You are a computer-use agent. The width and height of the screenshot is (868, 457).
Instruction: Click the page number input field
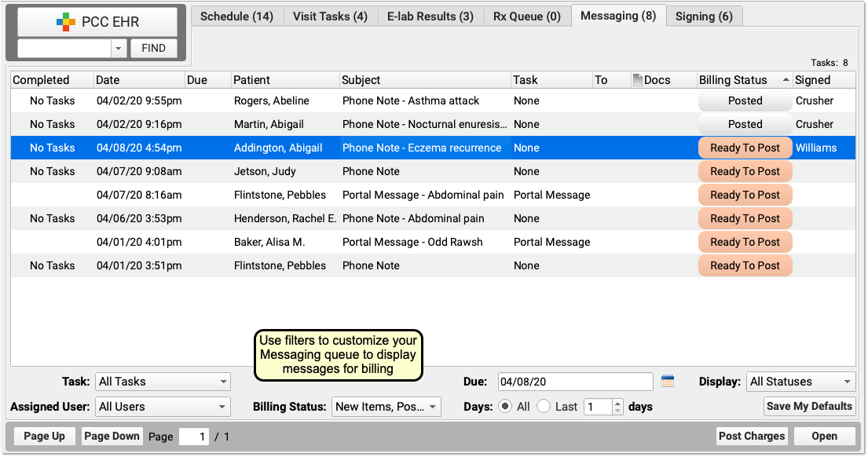pyautogui.click(x=194, y=437)
